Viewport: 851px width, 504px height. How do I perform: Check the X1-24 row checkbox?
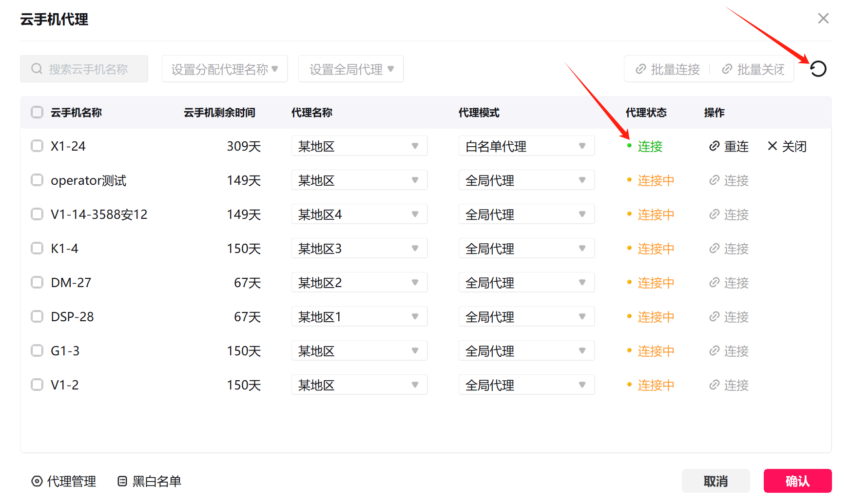37,146
